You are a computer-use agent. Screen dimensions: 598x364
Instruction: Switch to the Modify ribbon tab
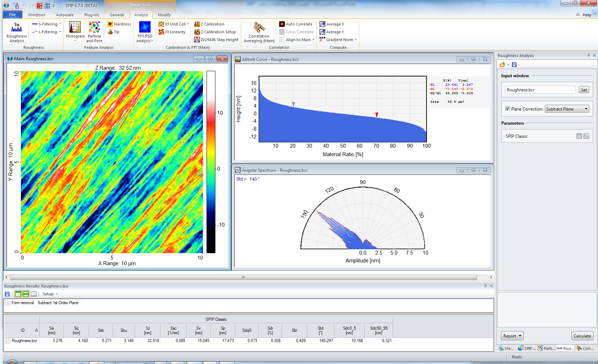pyautogui.click(x=164, y=15)
